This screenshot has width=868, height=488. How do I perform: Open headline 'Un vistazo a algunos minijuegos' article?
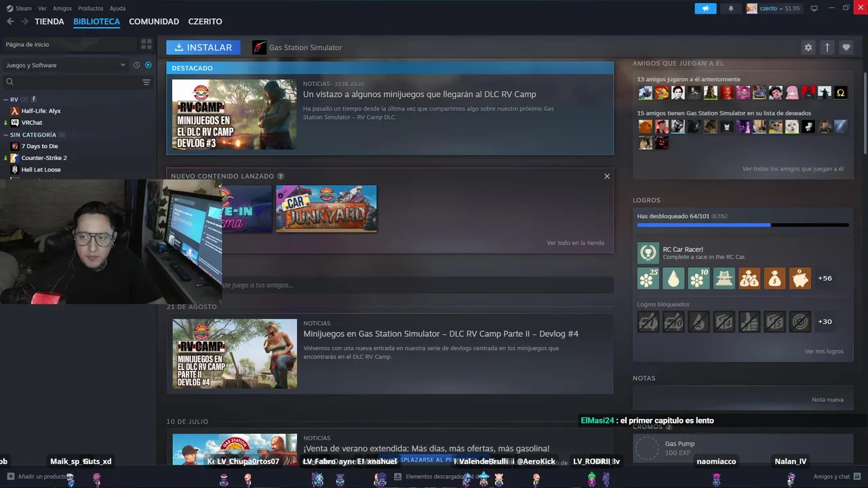(x=419, y=94)
